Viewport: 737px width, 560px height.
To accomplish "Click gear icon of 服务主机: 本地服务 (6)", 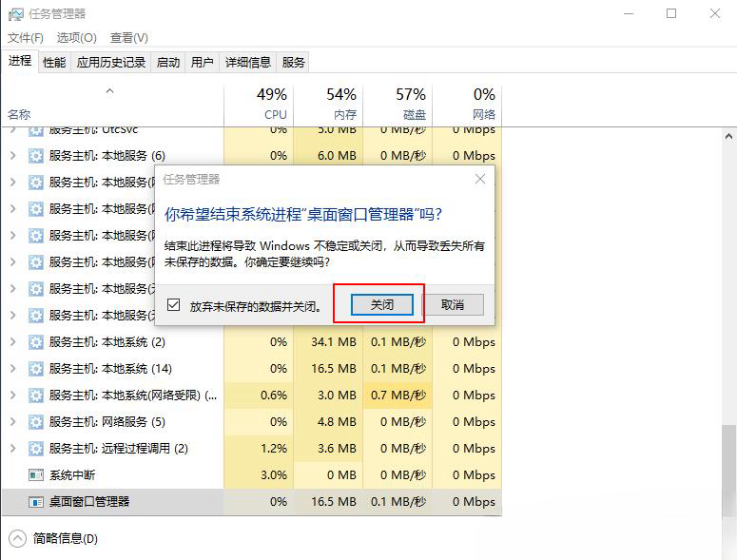I will pos(36,156).
